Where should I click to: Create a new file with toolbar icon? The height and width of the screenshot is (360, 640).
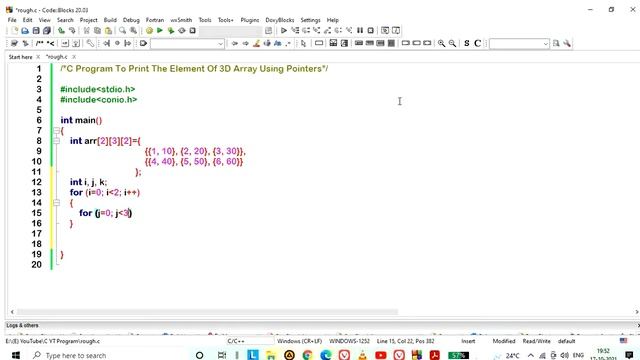point(15,31)
